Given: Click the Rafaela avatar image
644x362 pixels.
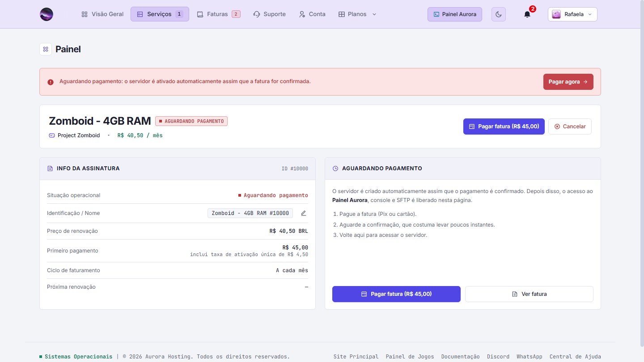Looking at the screenshot, I should coord(556,14).
